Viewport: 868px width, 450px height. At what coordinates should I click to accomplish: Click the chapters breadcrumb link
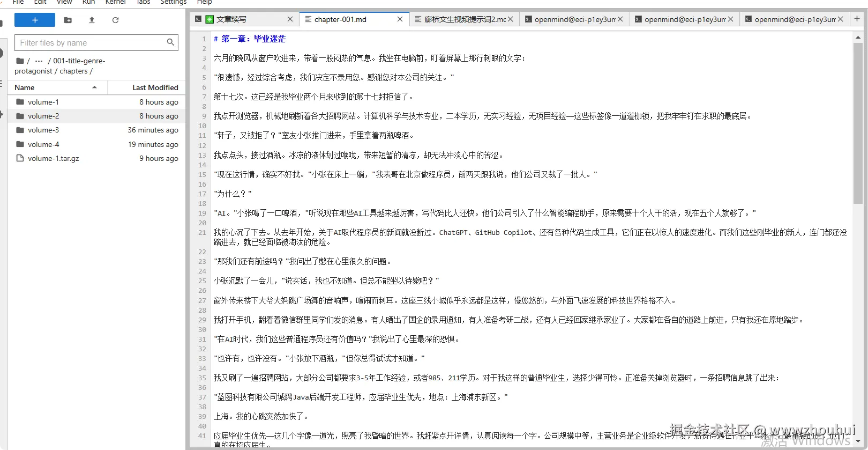pyautogui.click(x=73, y=71)
